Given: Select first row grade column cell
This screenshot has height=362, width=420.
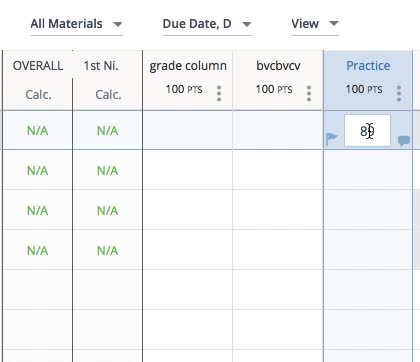Looking at the screenshot, I should 188,130.
